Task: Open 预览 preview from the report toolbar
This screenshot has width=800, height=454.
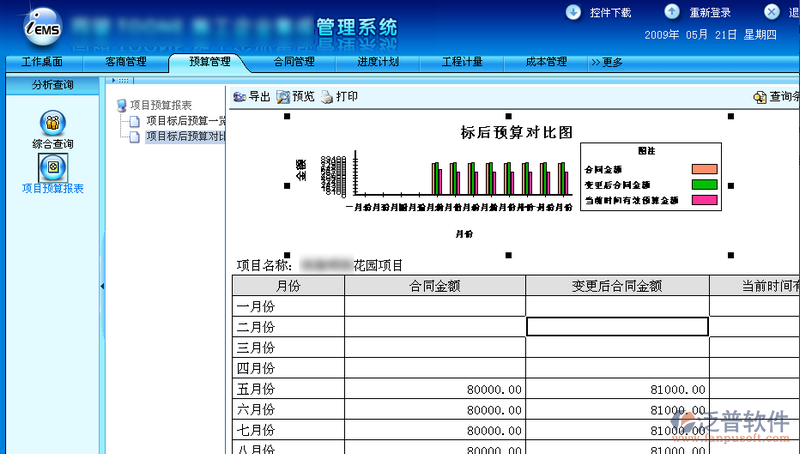Action: click(284, 97)
